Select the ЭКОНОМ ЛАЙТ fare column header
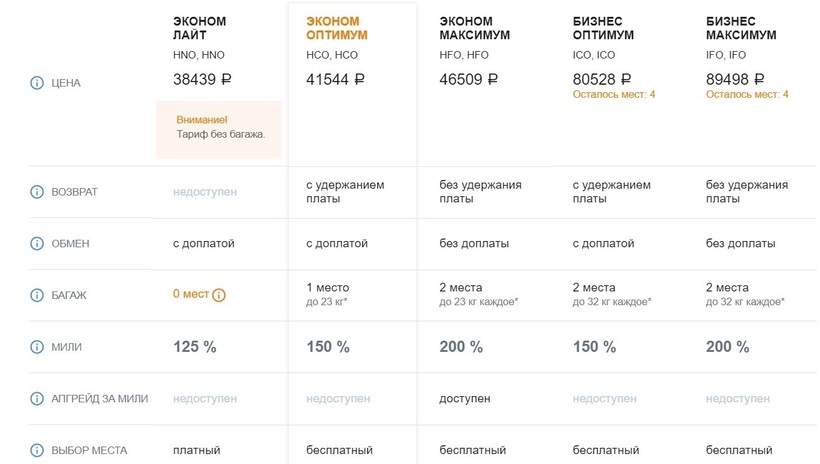This screenshot has width=820, height=464. pos(199,28)
